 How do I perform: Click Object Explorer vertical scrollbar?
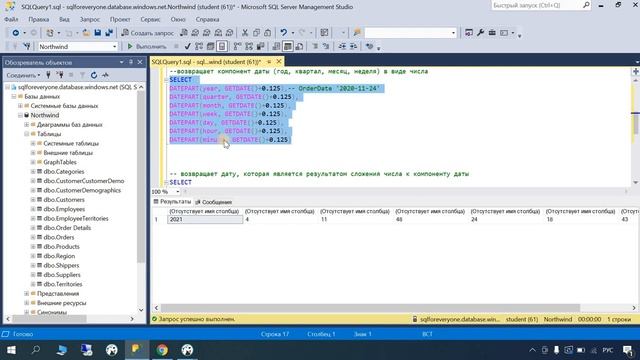(x=141, y=176)
